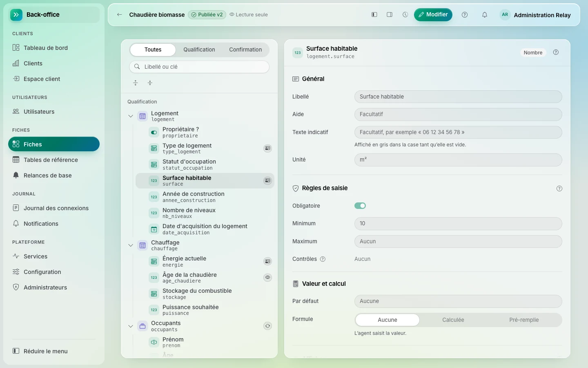Toggle the right panel layout icon

pyautogui.click(x=390, y=15)
